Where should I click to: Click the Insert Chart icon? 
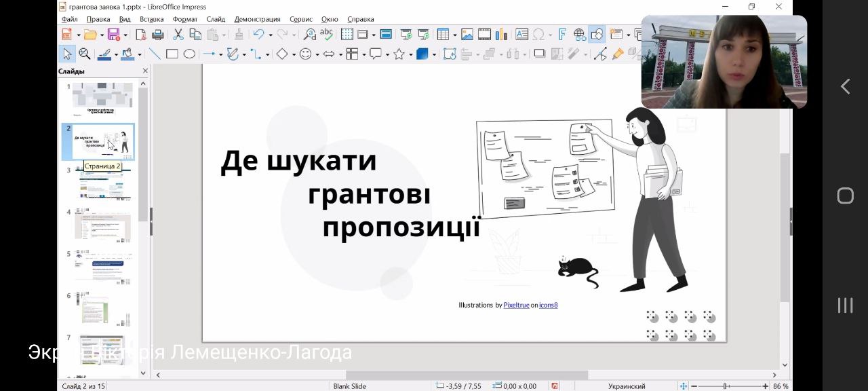pyautogui.click(x=502, y=35)
